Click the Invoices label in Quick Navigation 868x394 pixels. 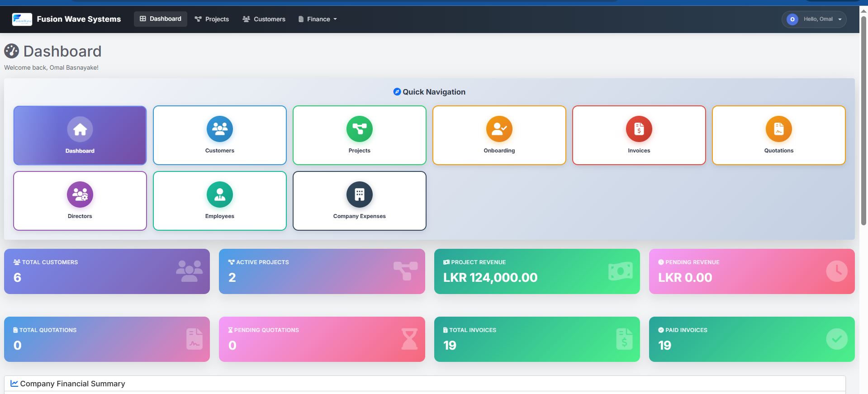639,151
